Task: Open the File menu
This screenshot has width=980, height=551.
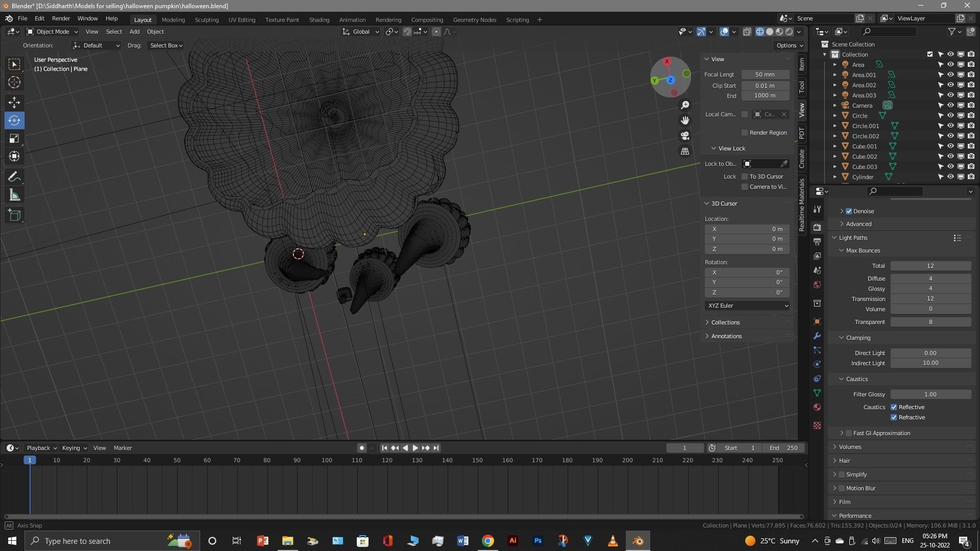Action: tap(22, 18)
